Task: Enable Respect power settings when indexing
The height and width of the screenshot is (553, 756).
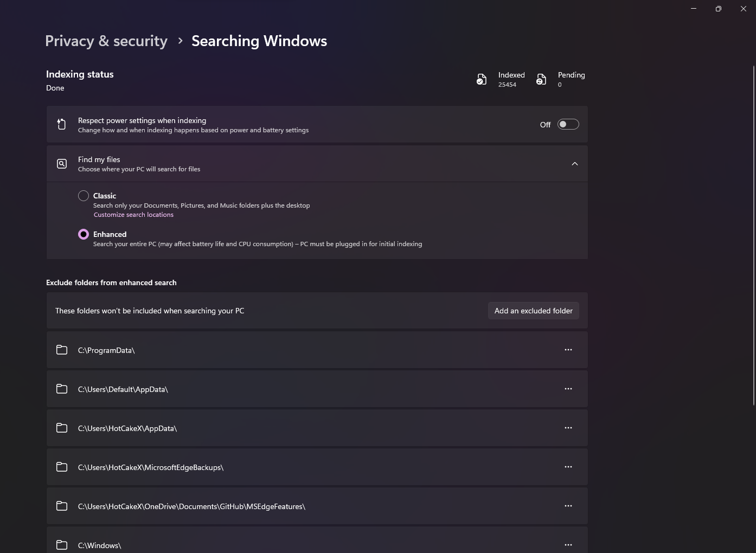Action: pyautogui.click(x=568, y=124)
